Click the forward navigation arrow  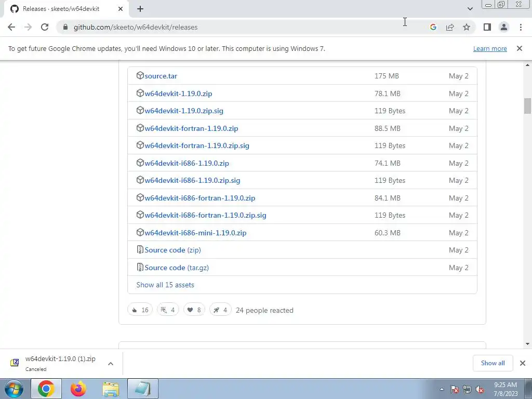[x=28, y=27]
